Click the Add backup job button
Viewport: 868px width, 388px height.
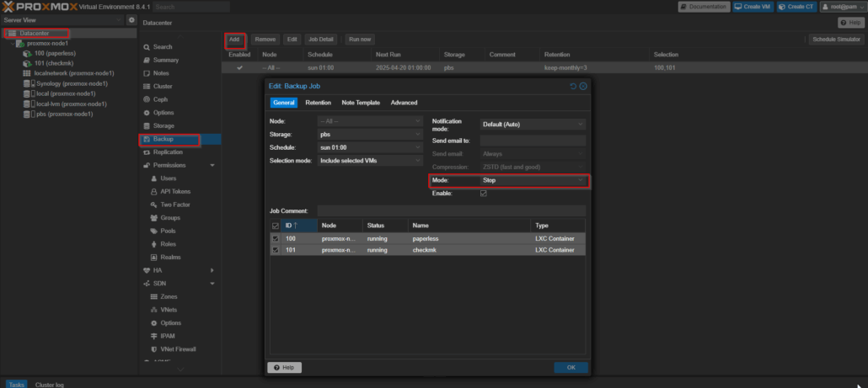pyautogui.click(x=234, y=40)
